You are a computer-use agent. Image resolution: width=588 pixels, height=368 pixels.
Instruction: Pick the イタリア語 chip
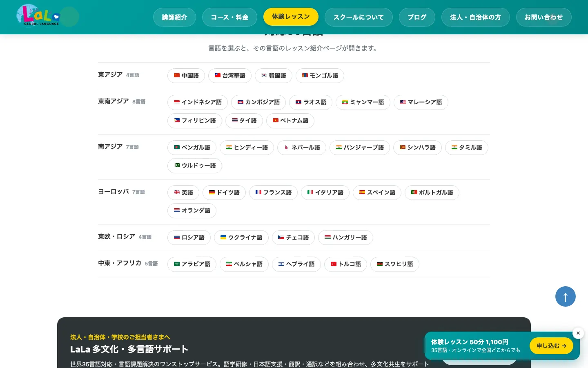click(x=325, y=193)
